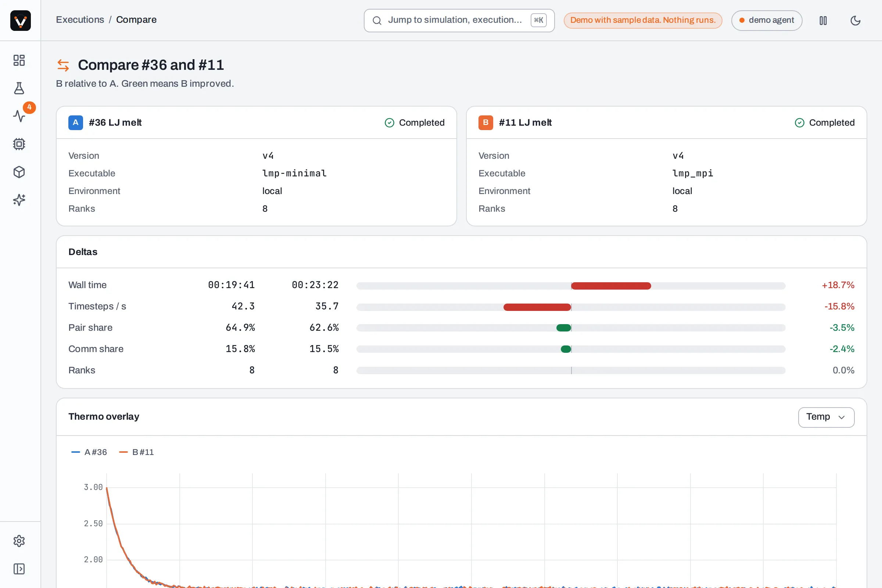Click the #36 LJ melt card title
Viewport: 882px width, 588px height.
(x=115, y=123)
